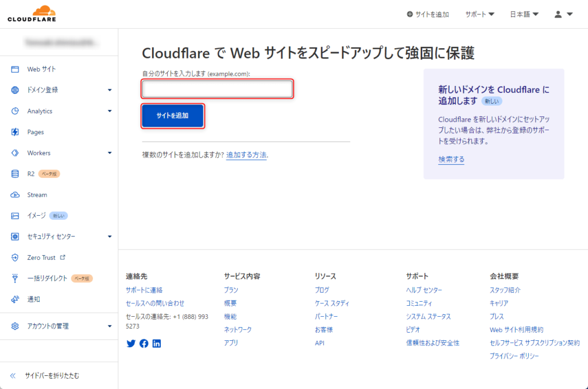Select the Workers diamond icon
The width and height of the screenshot is (588, 389).
click(x=15, y=153)
